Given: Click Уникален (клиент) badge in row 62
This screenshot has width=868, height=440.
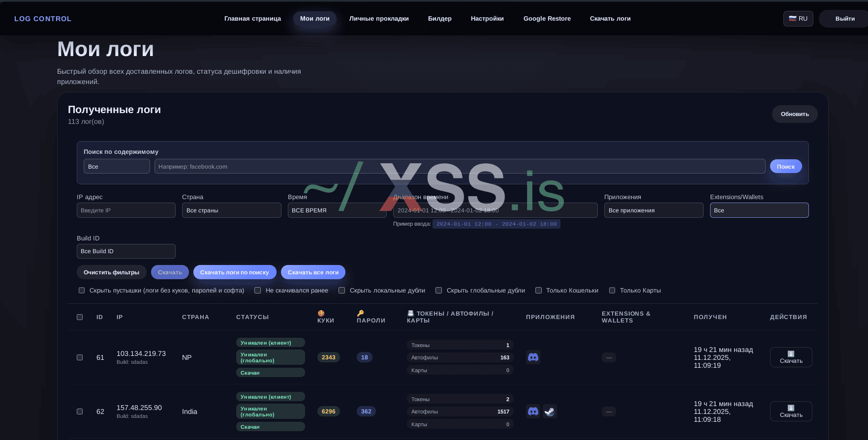Looking at the screenshot, I should tap(271, 397).
